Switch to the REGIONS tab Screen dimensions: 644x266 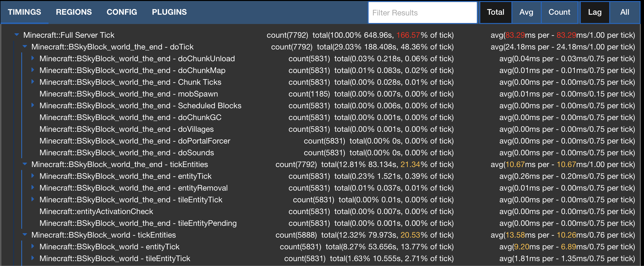74,12
